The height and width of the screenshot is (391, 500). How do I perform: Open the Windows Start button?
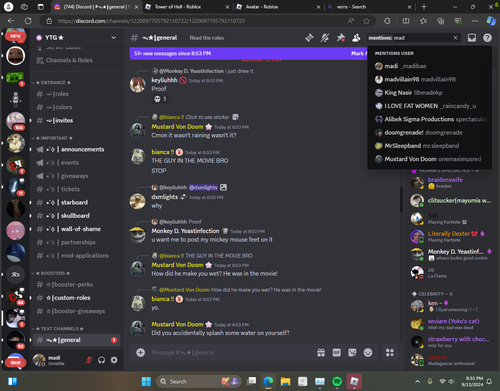146,381
